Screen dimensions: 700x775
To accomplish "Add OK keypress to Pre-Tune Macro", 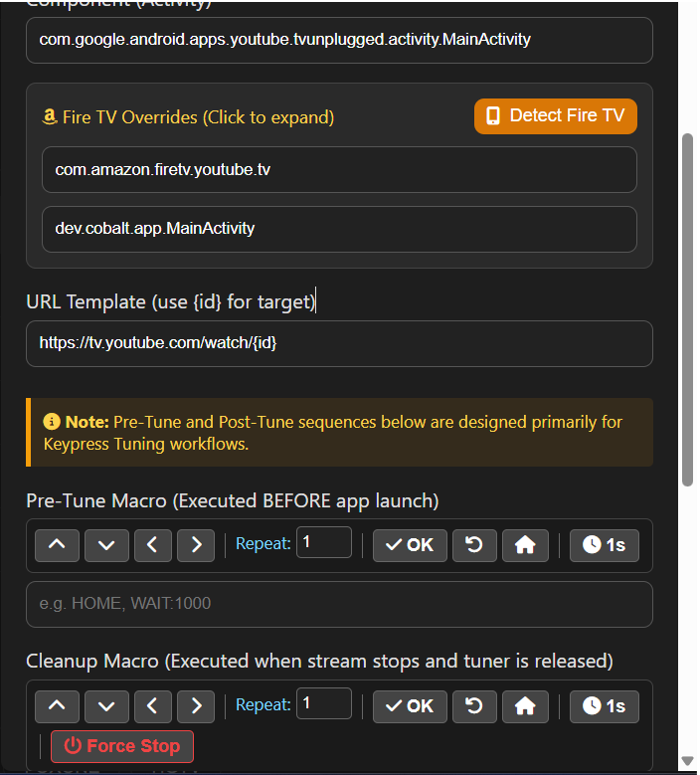I will click(410, 545).
